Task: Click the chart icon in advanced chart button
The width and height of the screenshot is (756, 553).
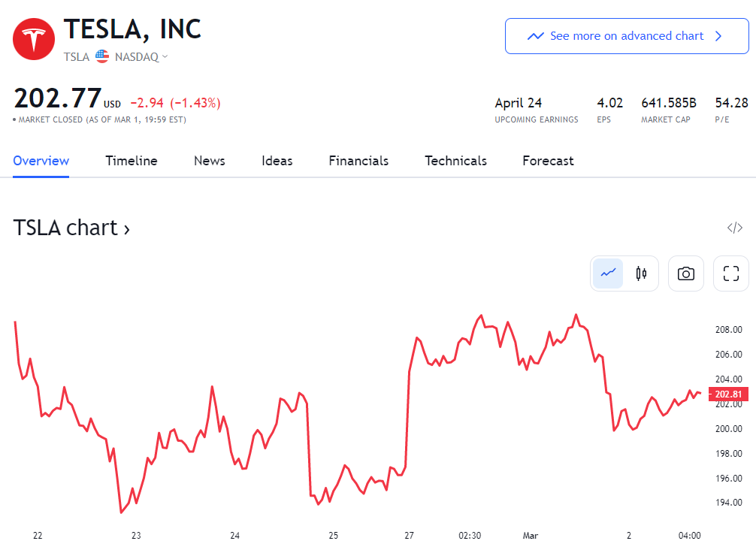Action: (536, 36)
